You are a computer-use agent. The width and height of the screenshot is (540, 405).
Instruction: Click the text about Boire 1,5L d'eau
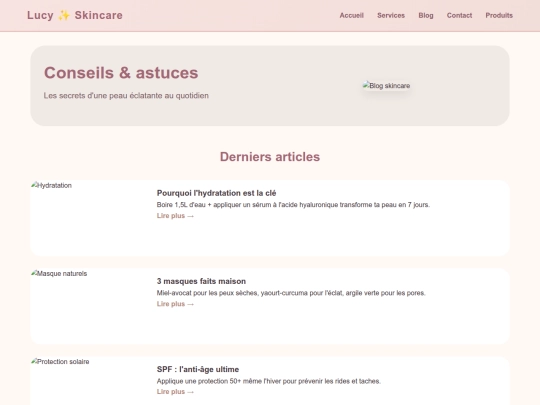[x=293, y=205]
